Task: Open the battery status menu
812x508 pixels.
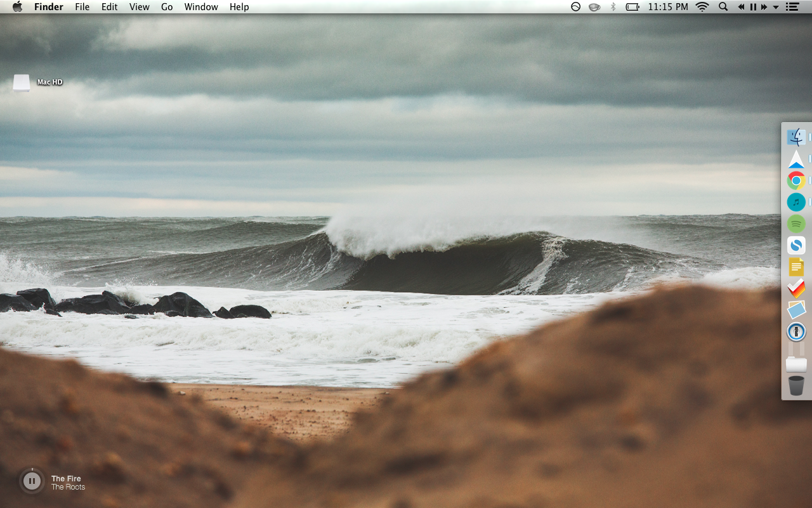Action: click(x=632, y=7)
